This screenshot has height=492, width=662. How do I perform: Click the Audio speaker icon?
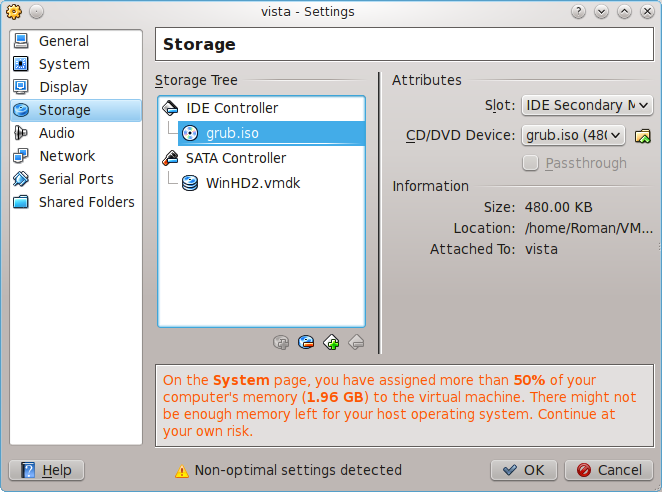coord(21,133)
